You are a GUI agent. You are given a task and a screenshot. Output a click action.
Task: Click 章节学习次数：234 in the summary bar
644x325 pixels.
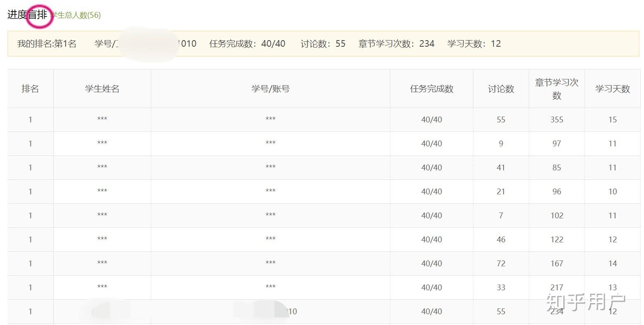point(396,43)
